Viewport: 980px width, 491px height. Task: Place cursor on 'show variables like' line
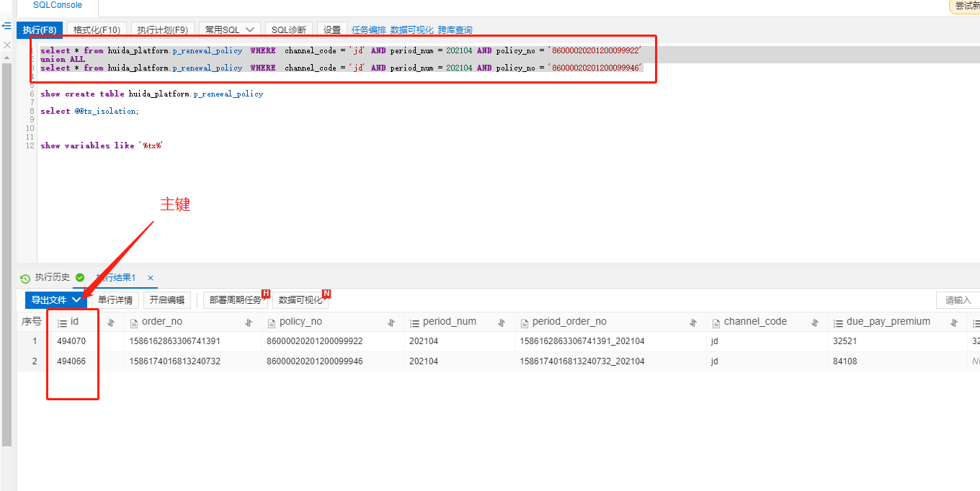(102, 145)
